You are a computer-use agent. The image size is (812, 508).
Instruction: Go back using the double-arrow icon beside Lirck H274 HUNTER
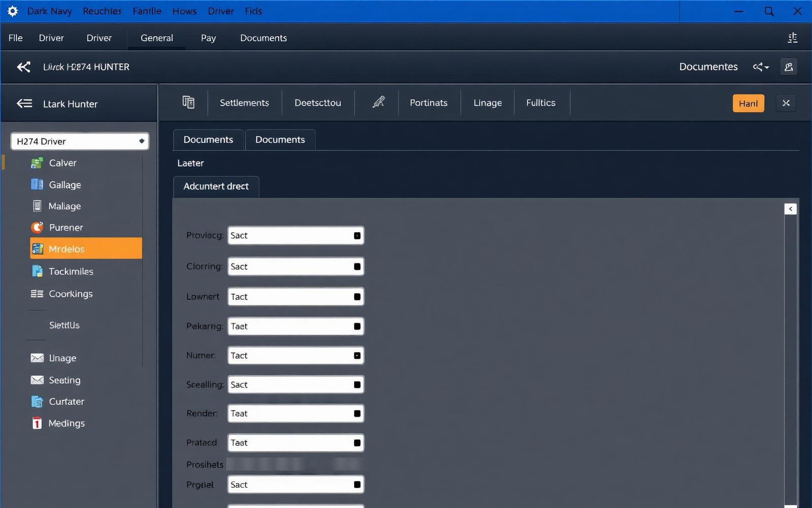(23, 67)
